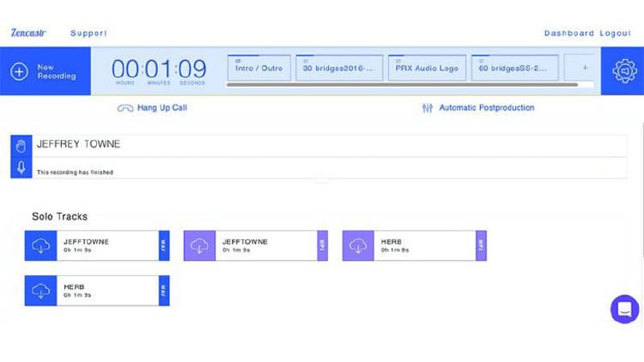The width and height of the screenshot is (644, 362).
Task: Play the 30 bridges2016 soundboard clip
Action: coord(338,68)
